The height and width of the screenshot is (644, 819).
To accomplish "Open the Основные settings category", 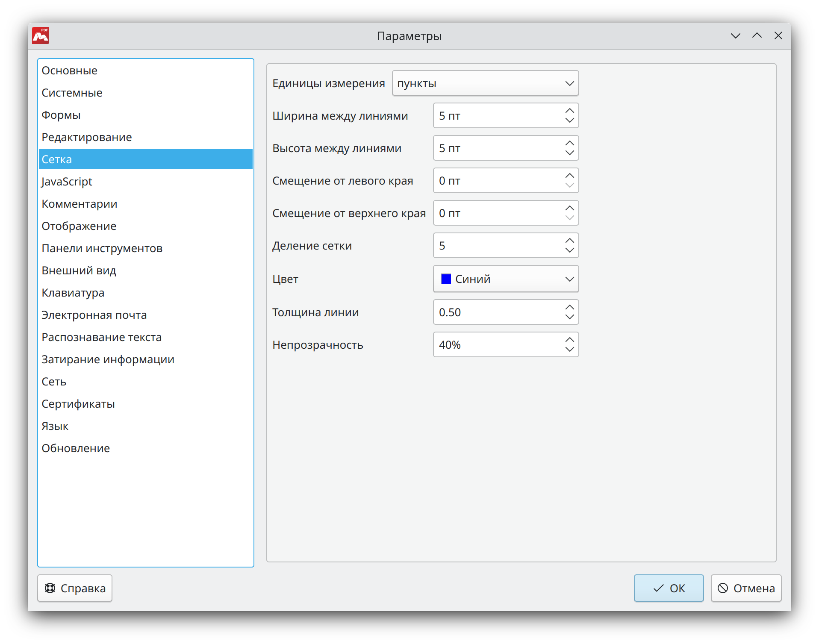I will 145,71.
